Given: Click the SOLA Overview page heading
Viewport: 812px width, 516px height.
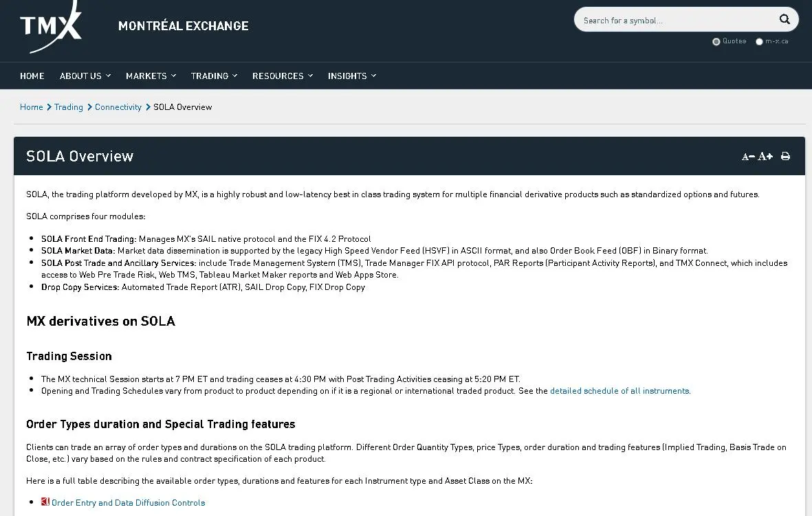Looking at the screenshot, I should tap(80, 156).
